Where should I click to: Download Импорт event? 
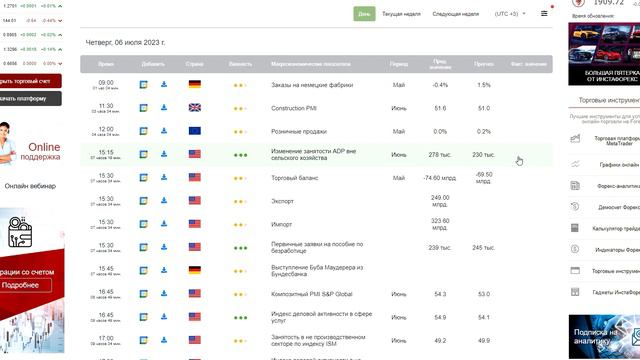tap(164, 224)
